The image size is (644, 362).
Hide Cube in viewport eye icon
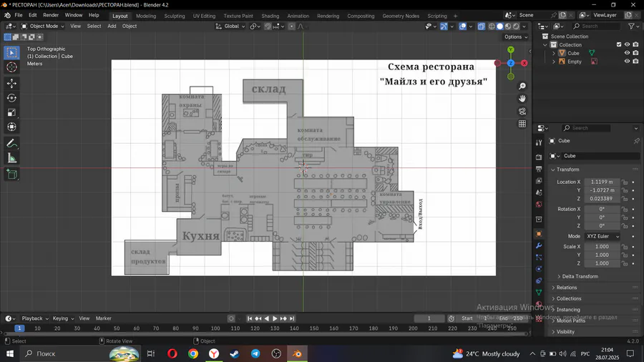pos(627,53)
